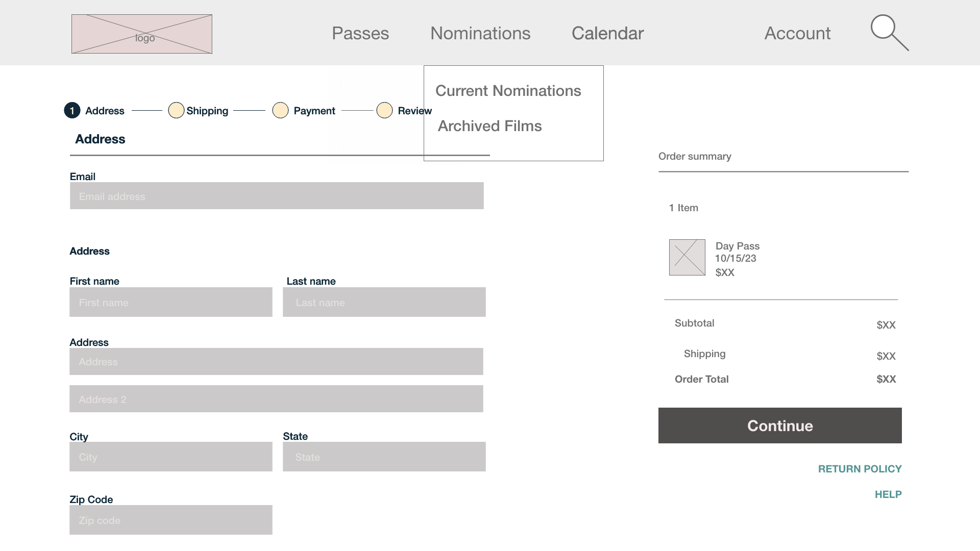The image size is (980, 551).
Task: Select the Payment step circle
Action: 280,110
